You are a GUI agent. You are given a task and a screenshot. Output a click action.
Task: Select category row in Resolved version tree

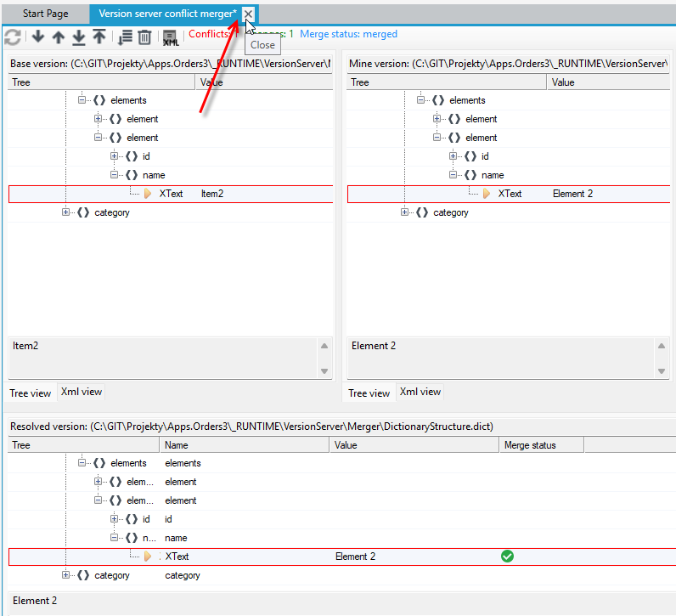coord(342,575)
